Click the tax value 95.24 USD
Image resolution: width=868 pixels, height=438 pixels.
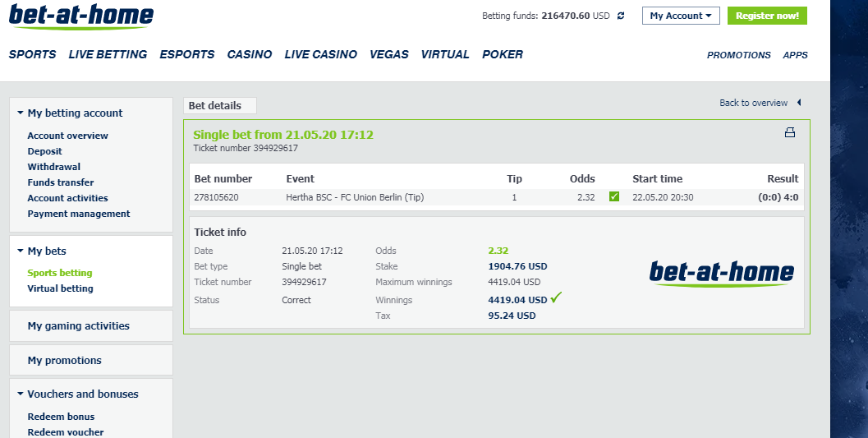point(512,316)
